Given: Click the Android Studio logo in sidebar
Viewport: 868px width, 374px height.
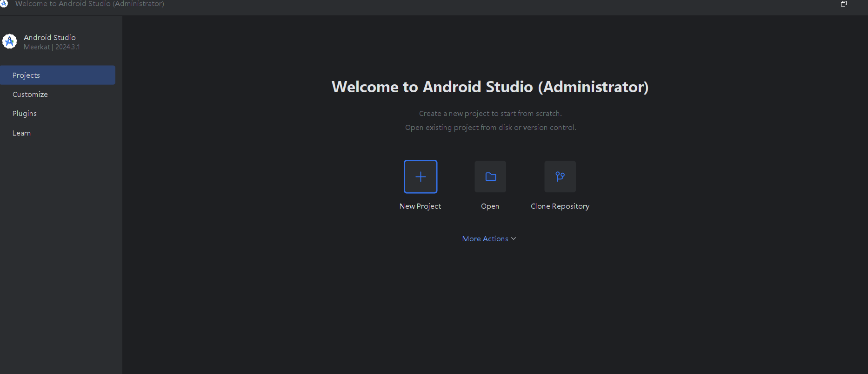Looking at the screenshot, I should [9, 41].
